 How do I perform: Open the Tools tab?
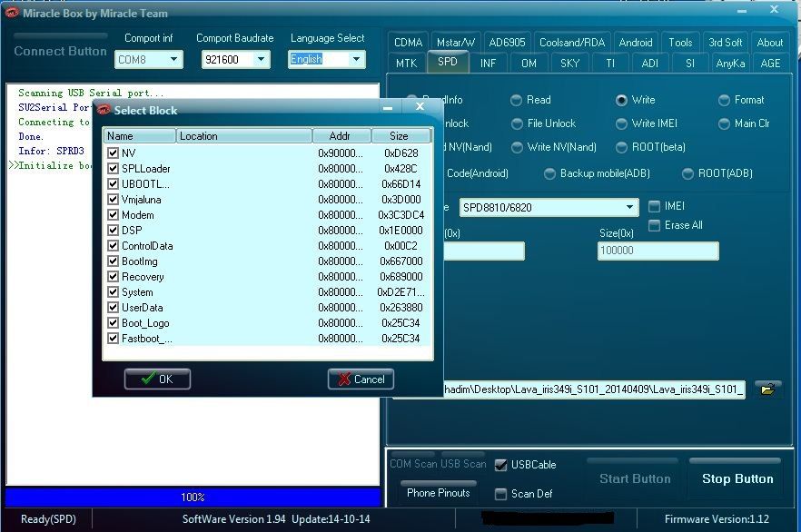coord(680,43)
